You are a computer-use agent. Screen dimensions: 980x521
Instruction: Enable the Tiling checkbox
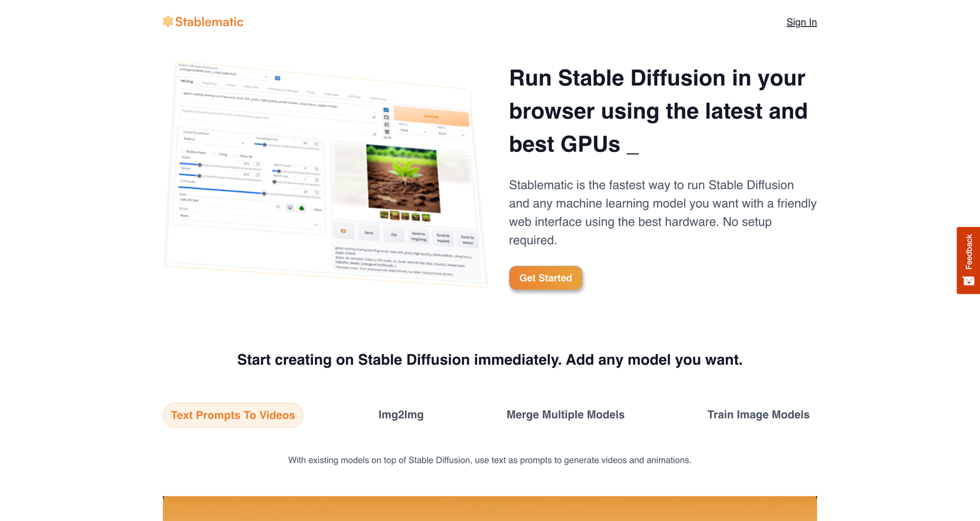(x=215, y=153)
